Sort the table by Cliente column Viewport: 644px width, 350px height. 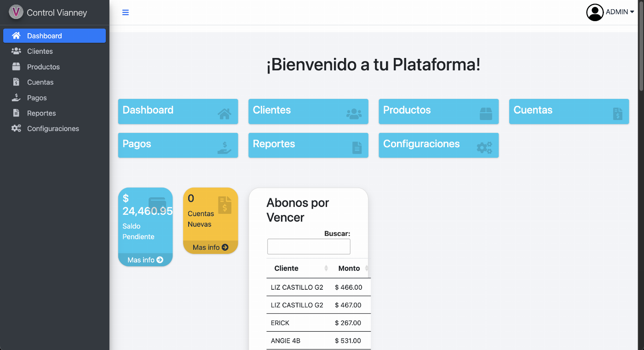pyautogui.click(x=287, y=268)
